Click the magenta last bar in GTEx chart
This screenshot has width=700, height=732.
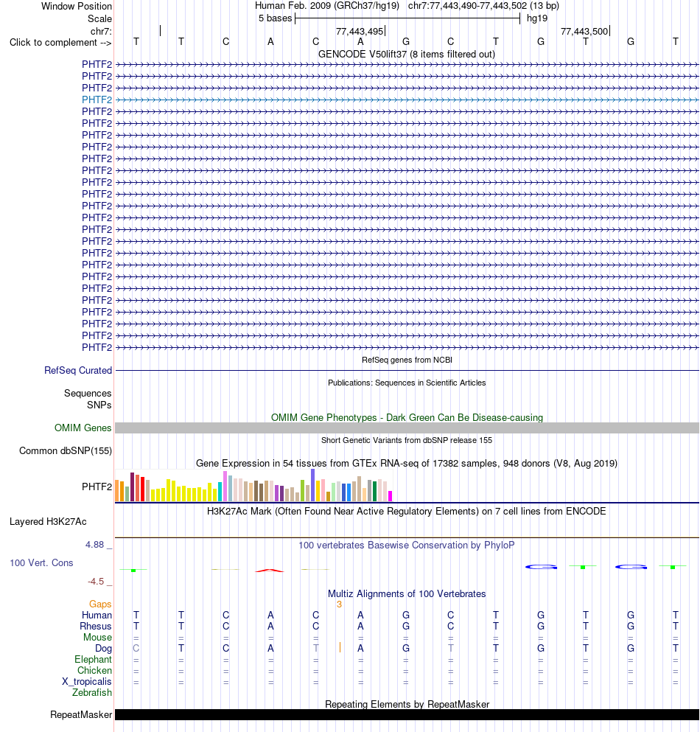click(x=390, y=496)
